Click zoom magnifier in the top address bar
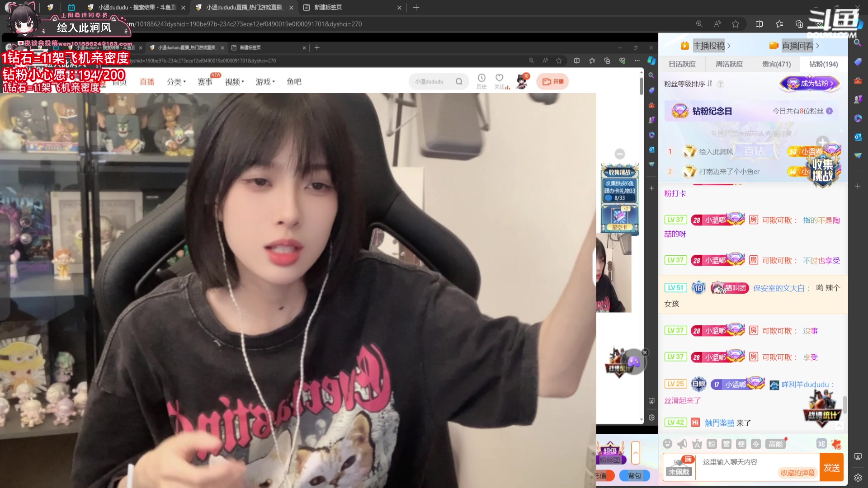868x488 pixels. coord(699,24)
